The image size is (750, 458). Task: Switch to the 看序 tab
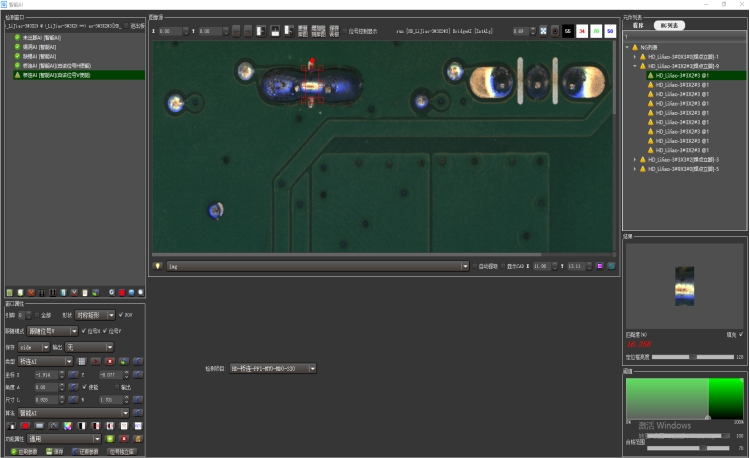[637, 24]
